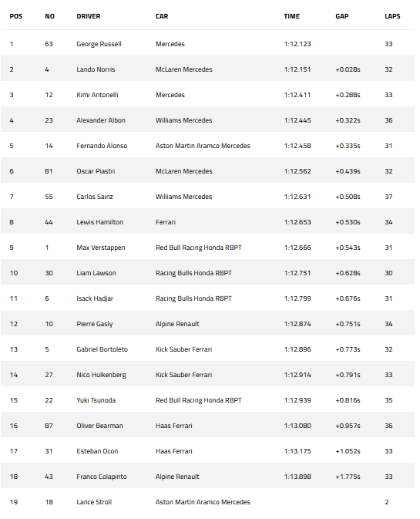Open Fernando Alonso's entry
The image size is (420, 519).
pos(102,146)
